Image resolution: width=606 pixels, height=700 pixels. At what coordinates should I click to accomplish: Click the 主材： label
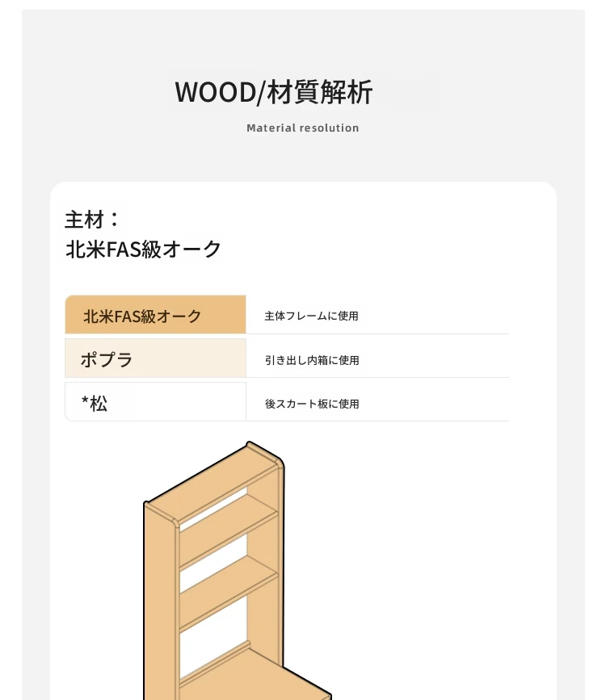click(x=92, y=220)
